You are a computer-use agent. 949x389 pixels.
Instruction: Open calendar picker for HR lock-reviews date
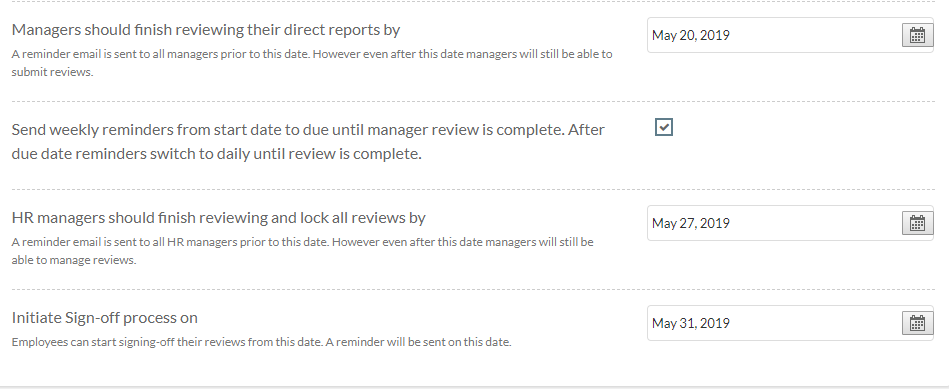[917, 223]
